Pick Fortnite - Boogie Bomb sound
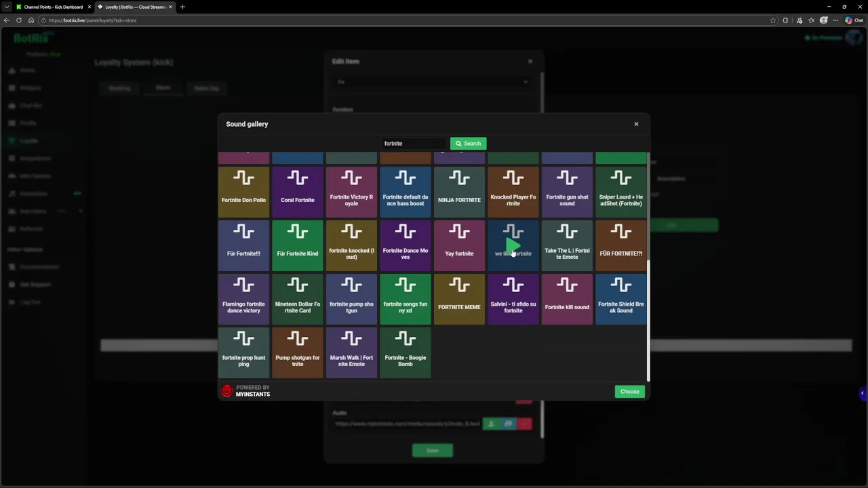This screenshot has height=488, width=868. point(406,352)
